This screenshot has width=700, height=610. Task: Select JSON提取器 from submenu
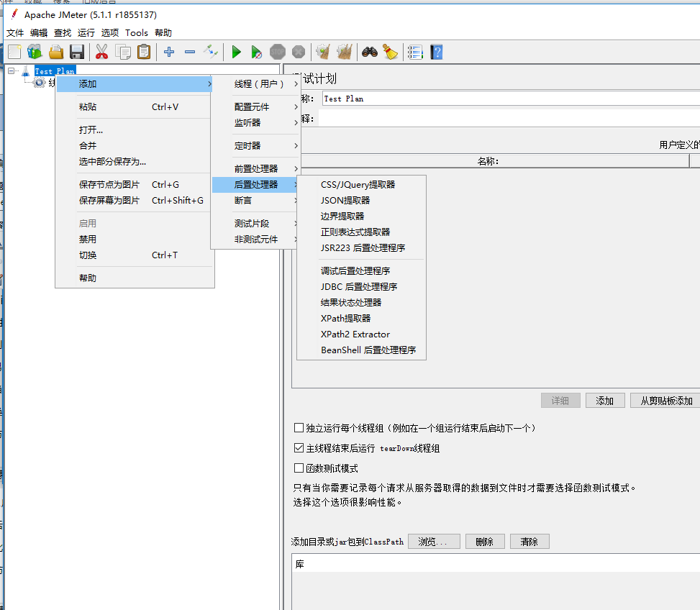click(361, 201)
